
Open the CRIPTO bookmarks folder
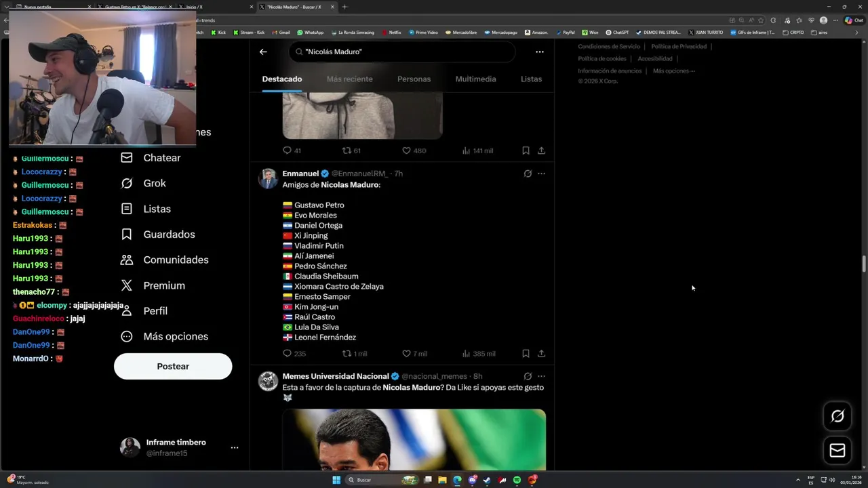click(x=793, y=33)
